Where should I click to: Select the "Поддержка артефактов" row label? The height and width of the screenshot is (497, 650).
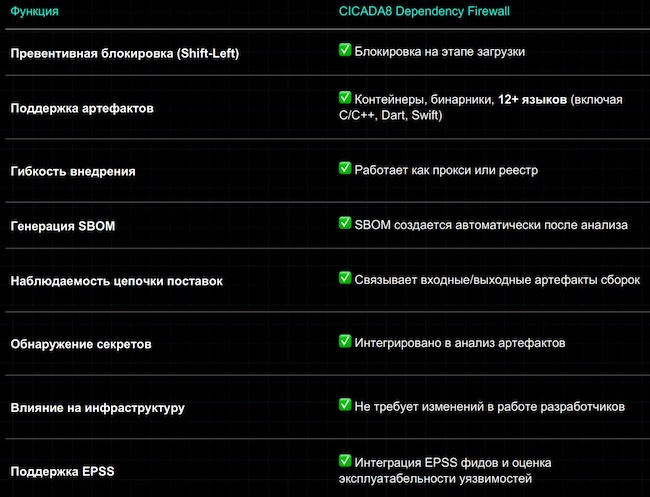click(x=82, y=107)
